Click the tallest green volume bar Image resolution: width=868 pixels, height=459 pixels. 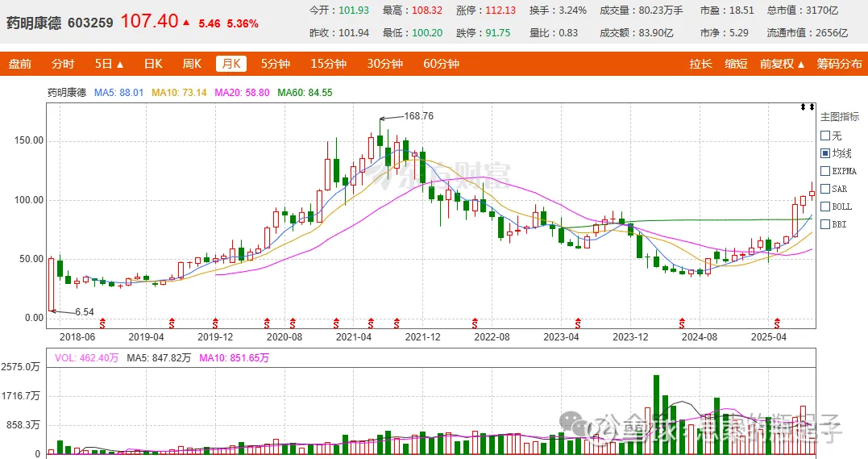tap(656, 415)
